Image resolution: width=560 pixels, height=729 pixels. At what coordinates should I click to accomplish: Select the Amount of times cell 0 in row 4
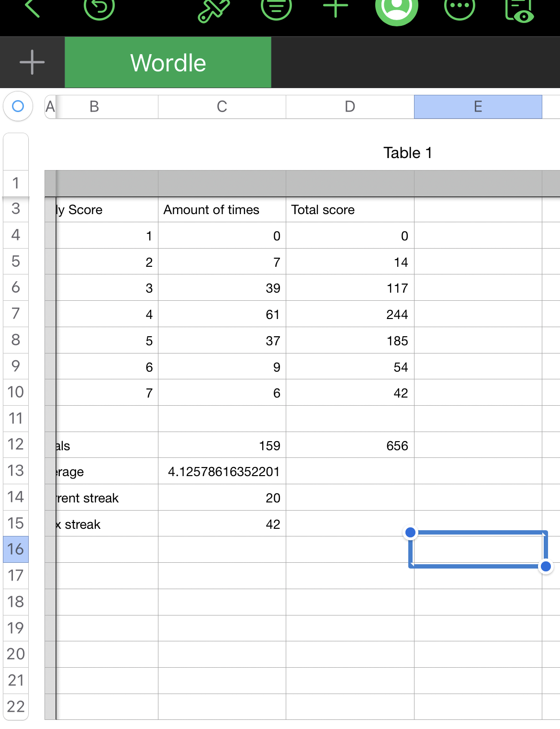point(222,235)
